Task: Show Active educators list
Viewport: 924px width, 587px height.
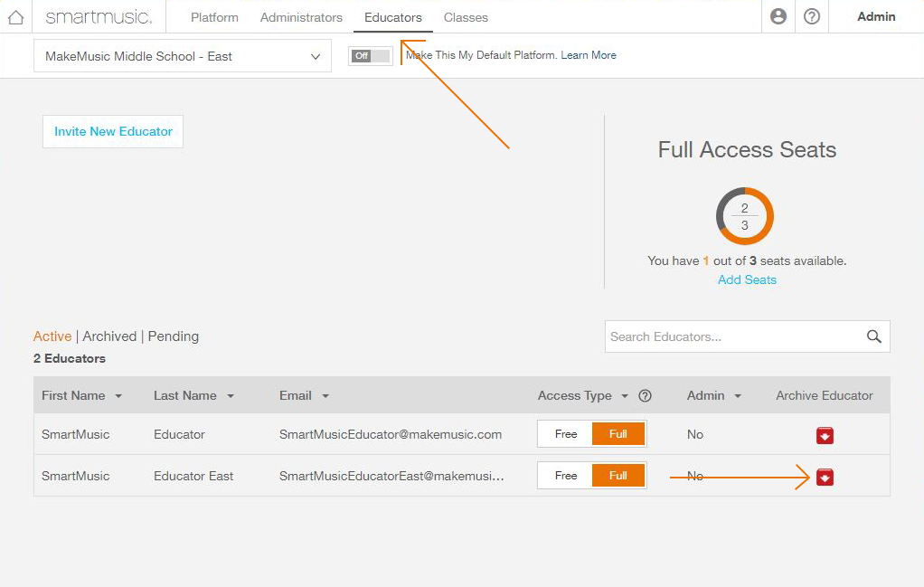Action: tap(52, 336)
